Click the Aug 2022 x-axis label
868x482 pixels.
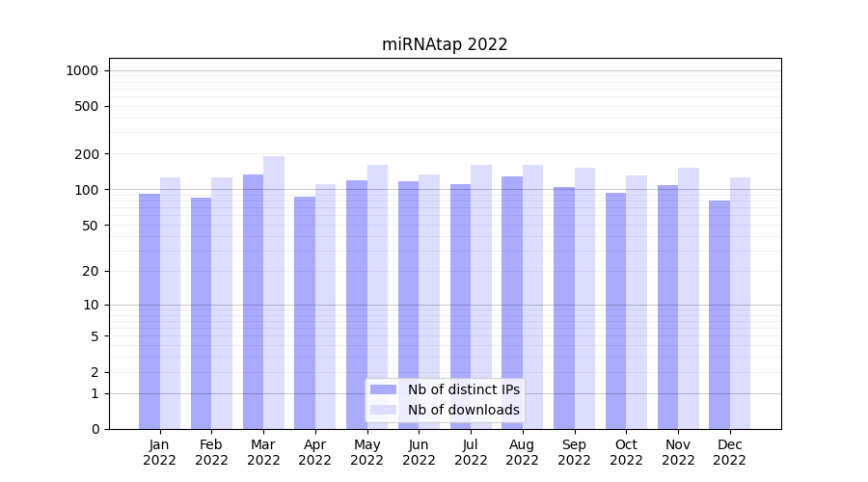(x=523, y=452)
